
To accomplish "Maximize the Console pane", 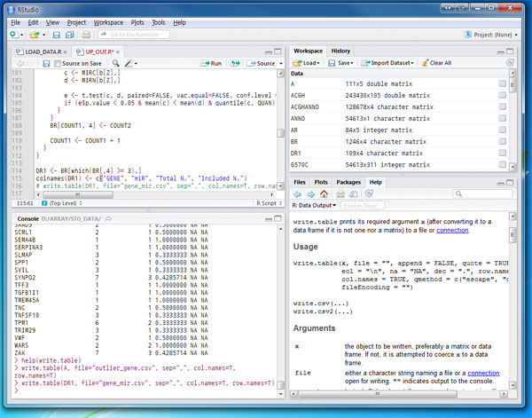I will pyautogui.click(x=278, y=218).
